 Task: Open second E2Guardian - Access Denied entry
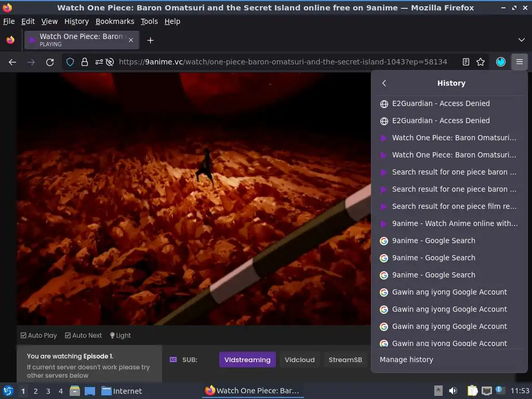(x=449, y=121)
